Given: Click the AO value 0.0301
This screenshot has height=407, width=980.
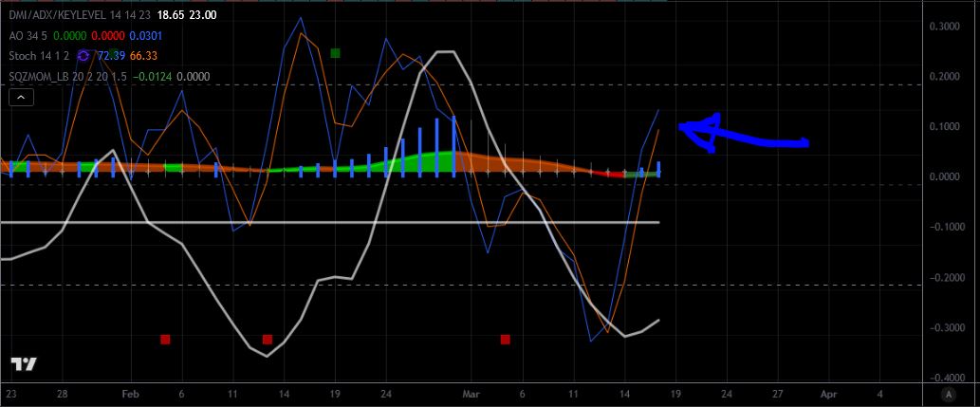Looking at the screenshot, I should point(146,36).
